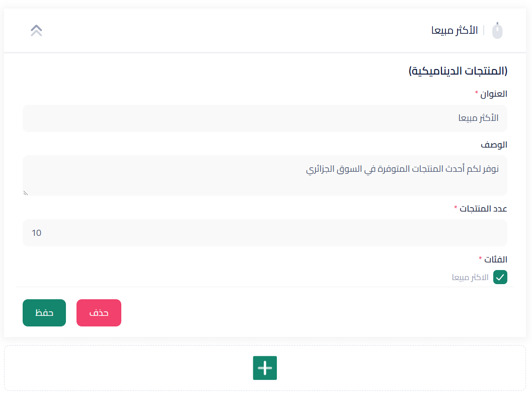Click the الأكثر مبيعا header title
This screenshot has width=532, height=400.
(454, 31)
